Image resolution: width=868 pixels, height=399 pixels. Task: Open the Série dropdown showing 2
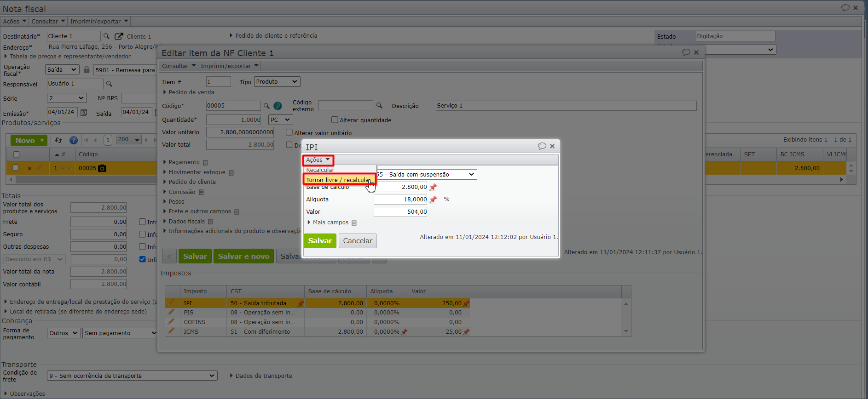click(x=67, y=98)
